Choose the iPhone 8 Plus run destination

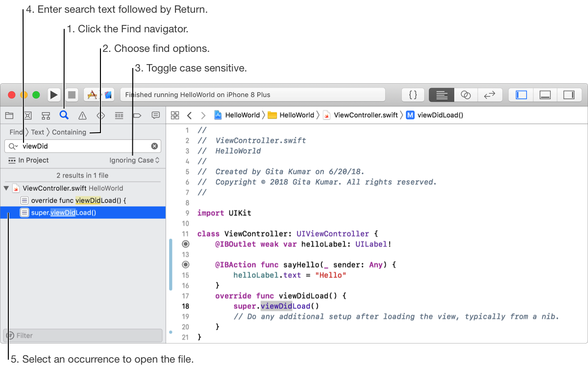108,95
